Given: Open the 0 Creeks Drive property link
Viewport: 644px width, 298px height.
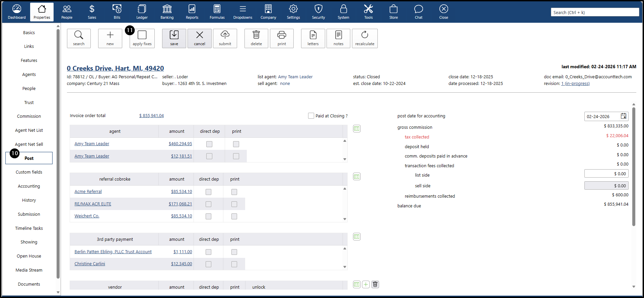Looking at the screenshot, I should click(115, 68).
